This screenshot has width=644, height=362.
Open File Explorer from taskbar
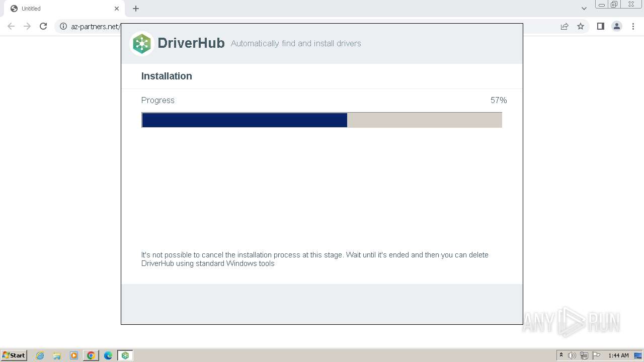(x=57, y=355)
